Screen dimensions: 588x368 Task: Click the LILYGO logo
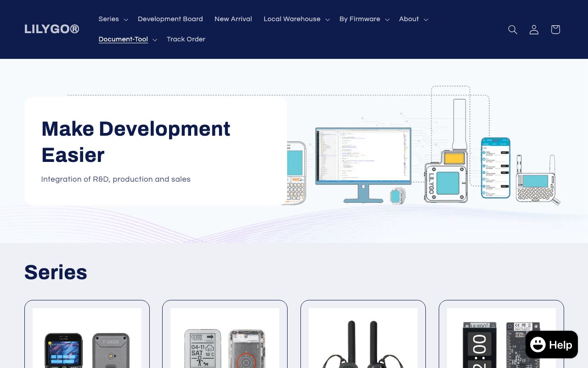(x=52, y=29)
